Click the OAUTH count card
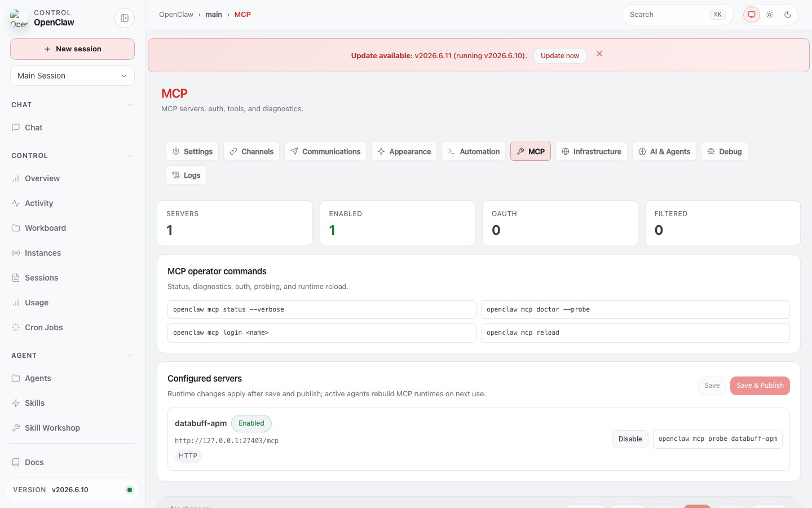The image size is (812, 508). tap(560, 223)
